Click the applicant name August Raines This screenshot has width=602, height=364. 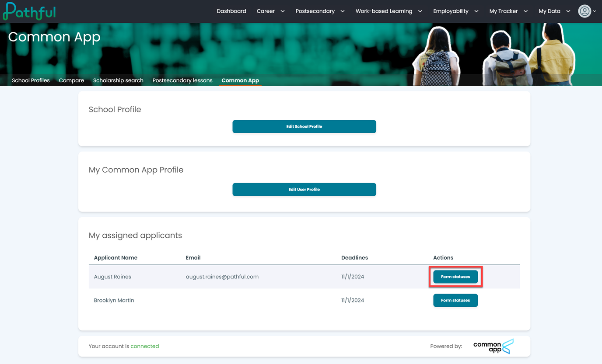point(112,277)
